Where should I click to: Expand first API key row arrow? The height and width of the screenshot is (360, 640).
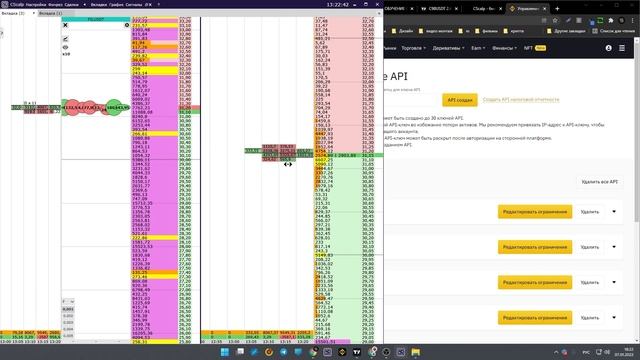point(614,212)
